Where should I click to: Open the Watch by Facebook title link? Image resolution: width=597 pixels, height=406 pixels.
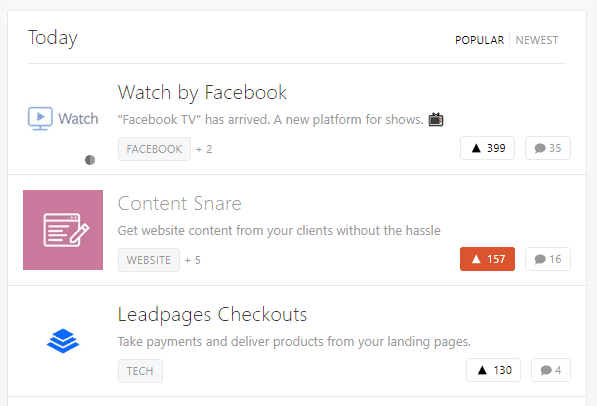coord(202,93)
